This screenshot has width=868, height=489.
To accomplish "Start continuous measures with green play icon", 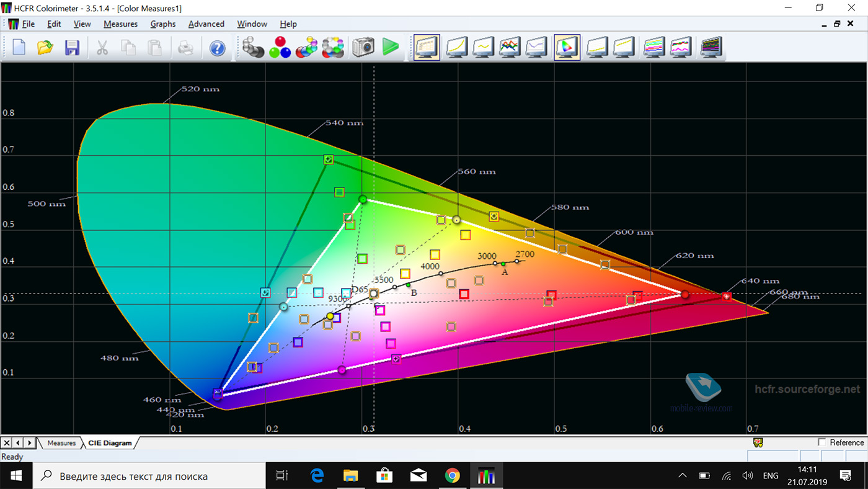I will (391, 48).
